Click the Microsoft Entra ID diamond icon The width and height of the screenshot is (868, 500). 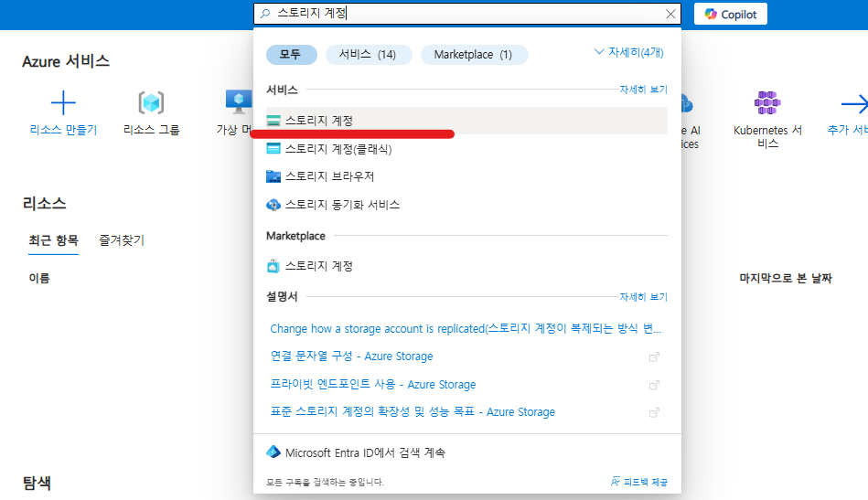coord(273,452)
